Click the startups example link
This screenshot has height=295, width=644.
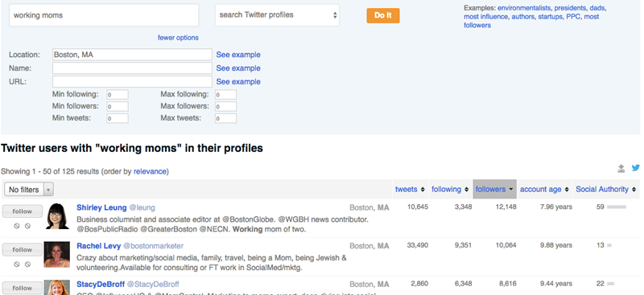click(551, 17)
